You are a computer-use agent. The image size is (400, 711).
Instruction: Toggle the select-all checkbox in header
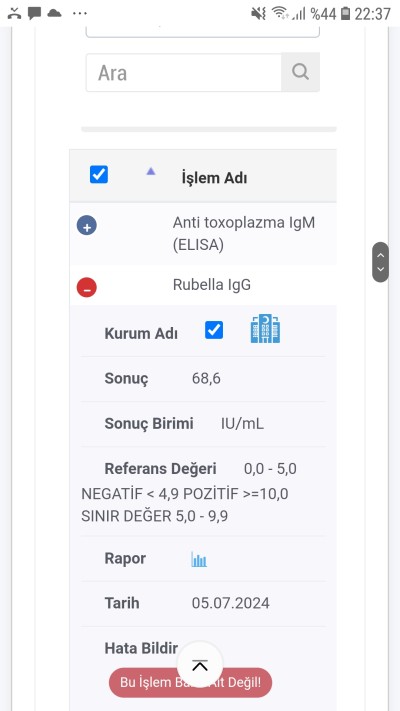99,175
